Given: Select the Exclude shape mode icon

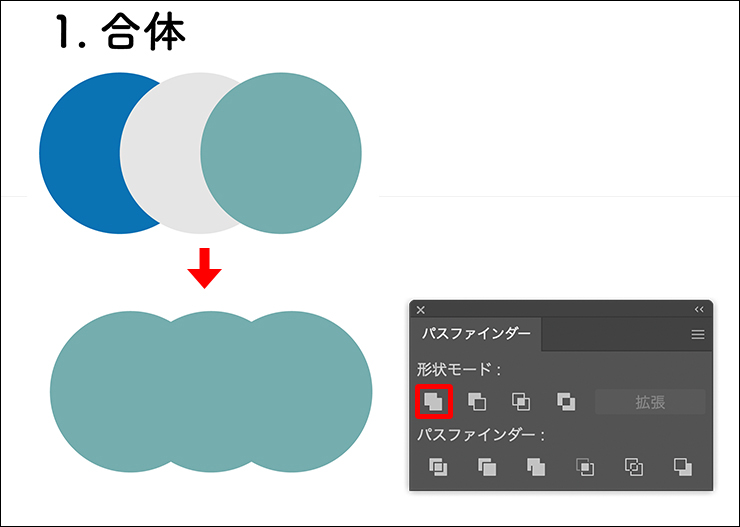Looking at the screenshot, I should pyautogui.click(x=566, y=402).
